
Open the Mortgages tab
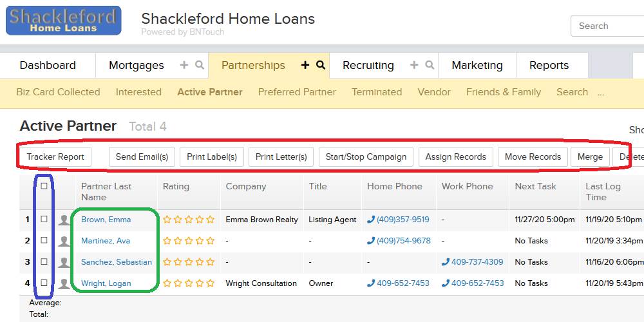(137, 65)
